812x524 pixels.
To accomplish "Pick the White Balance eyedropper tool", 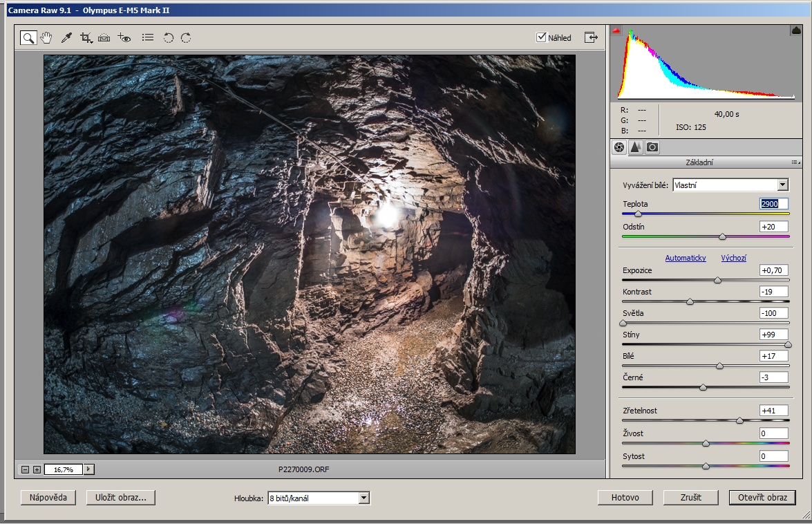I will (66, 38).
